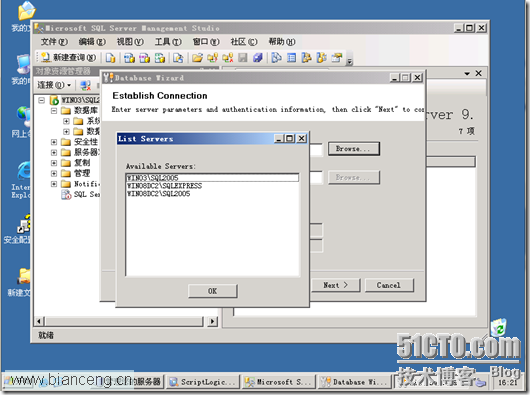Open the Connect dropdown in Object Explorer
Screen dimensions: 530x395
tap(54, 85)
